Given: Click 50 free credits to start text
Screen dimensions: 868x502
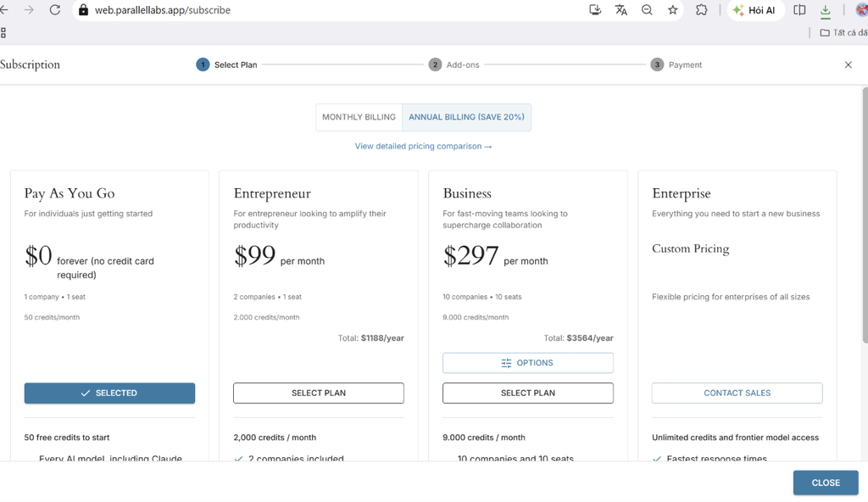Looking at the screenshot, I should point(67,438).
